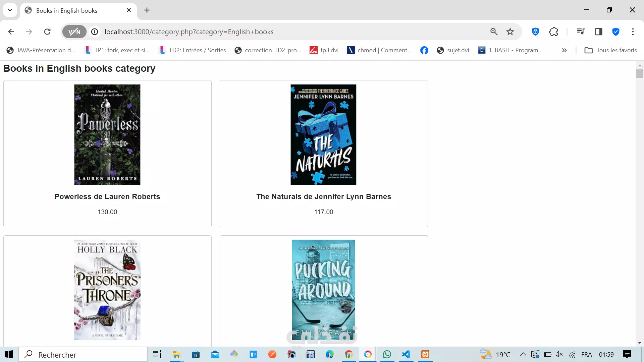Click the scrollbar down arrow
The height and width of the screenshot is (362, 644).
[640, 343]
